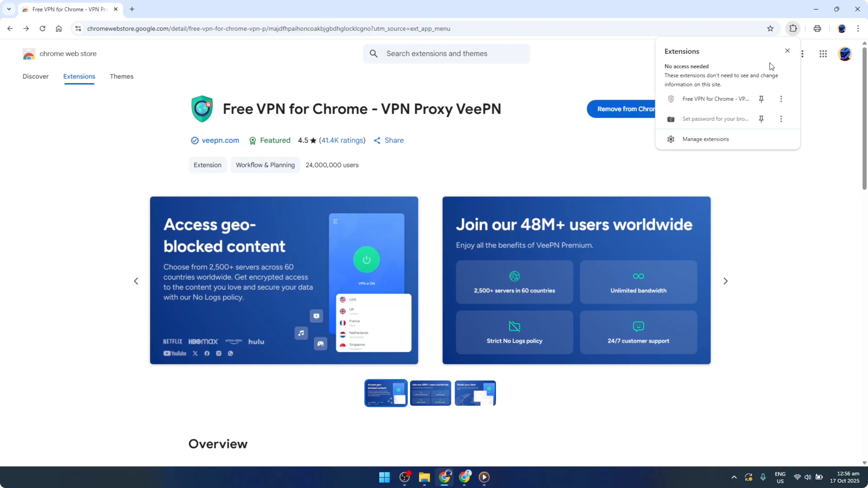The image size is (868, 488).
Task: Open the search icon in the store search bar
Action: (374, 53)
